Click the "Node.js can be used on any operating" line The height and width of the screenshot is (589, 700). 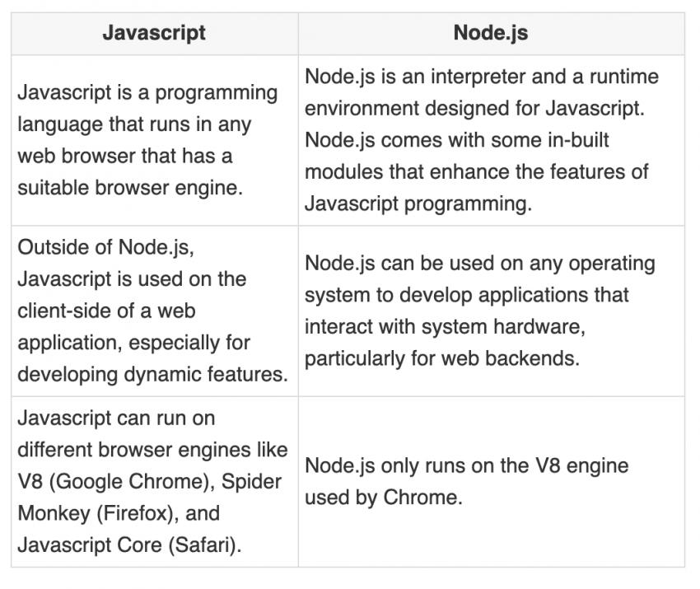(x=480, y=264)
